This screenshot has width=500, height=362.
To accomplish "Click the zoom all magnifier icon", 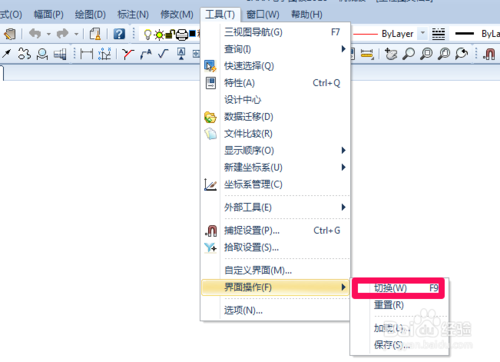I will coord(444,54).
